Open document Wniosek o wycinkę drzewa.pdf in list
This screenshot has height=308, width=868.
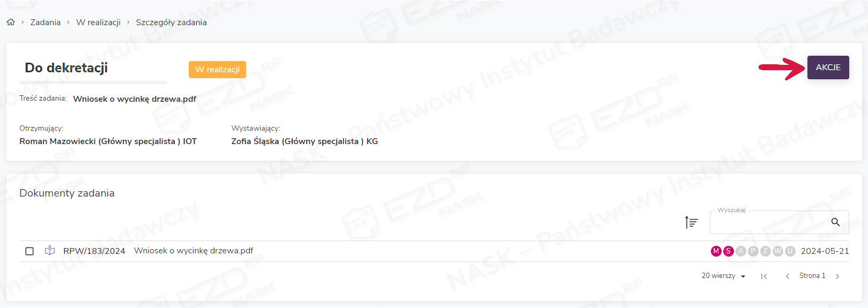coord(194,251)
